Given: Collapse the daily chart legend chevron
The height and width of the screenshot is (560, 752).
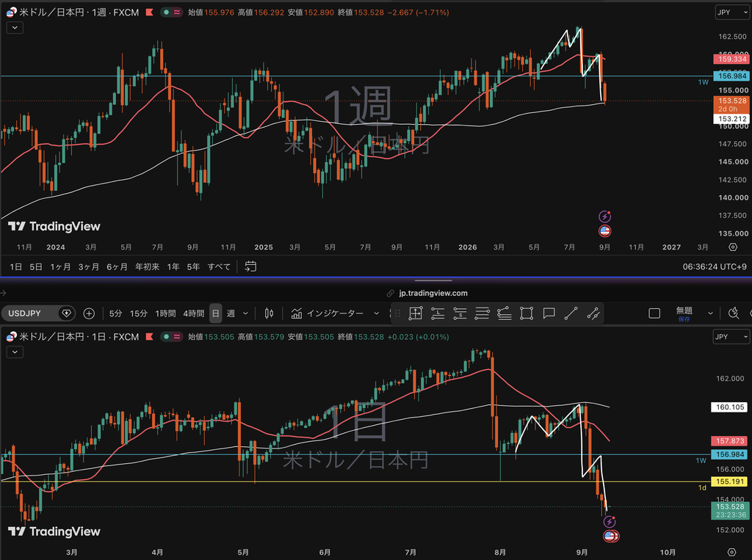Looking at the screenshot, I should click(15, 352).
